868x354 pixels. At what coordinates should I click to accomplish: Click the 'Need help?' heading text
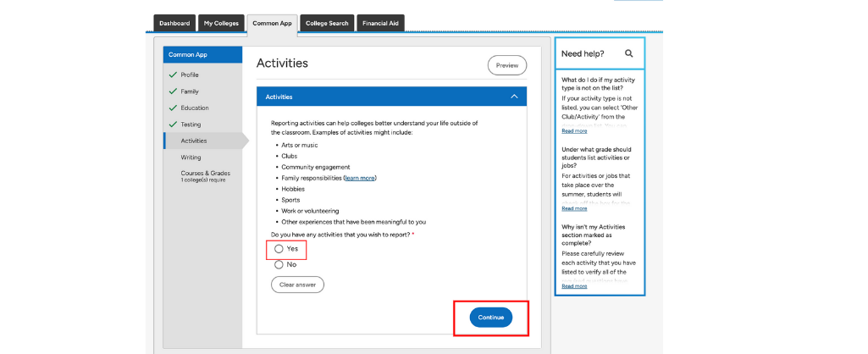point(583,53)
